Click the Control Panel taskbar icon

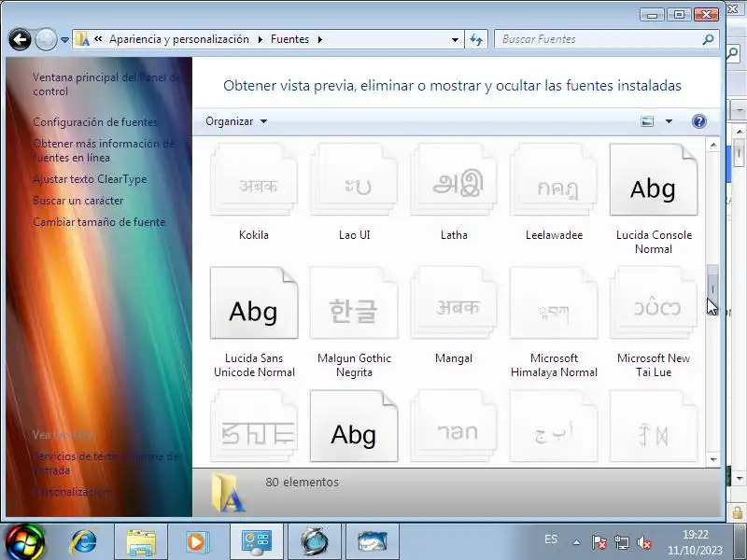tap(256, 542)
